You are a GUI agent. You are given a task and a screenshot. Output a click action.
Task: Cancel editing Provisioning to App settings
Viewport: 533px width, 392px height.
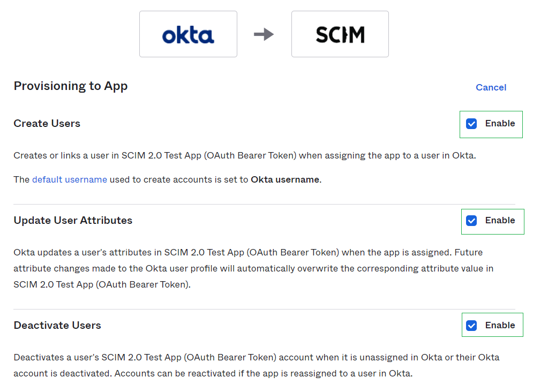pyautogui.click(x=491, y=87)
